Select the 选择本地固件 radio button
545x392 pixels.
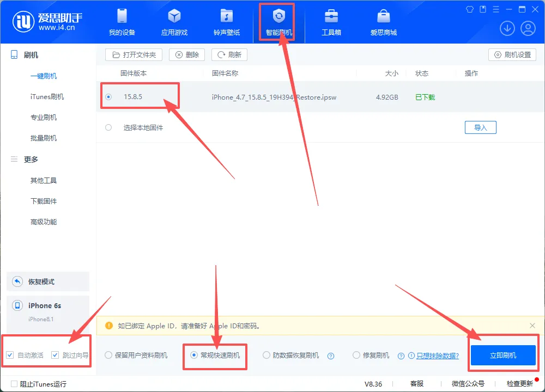(108, 127)
